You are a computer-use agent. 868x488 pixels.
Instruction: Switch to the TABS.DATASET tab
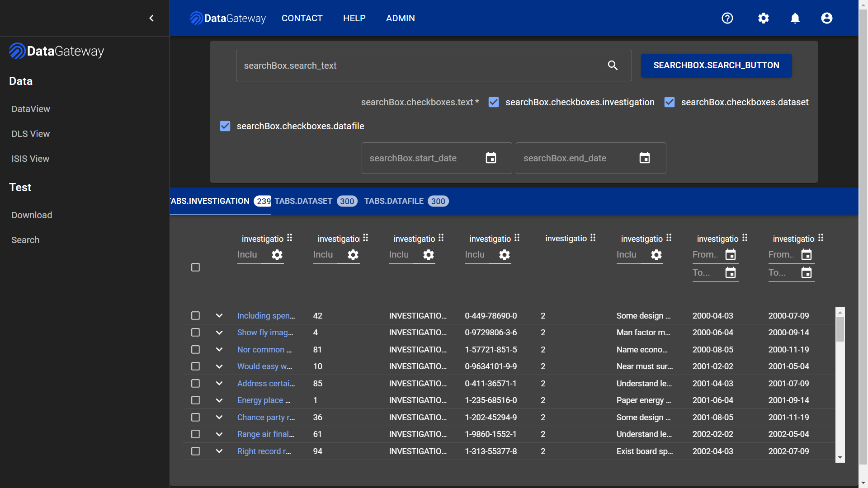pyautogui.click(x=303, y=201)
